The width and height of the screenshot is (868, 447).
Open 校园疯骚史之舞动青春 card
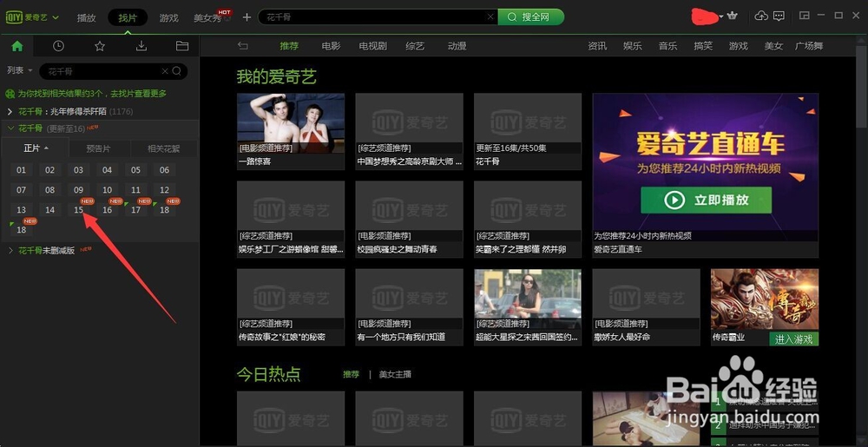click(409, 219)
